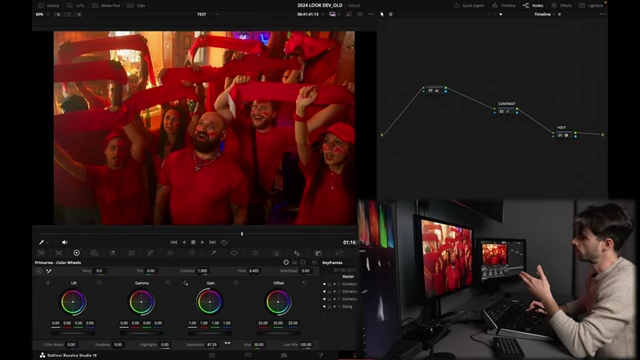This screenshot has width=640, height=360.
Task: Mute viewer audio with speaker icon
Action: click(x=64, y=242)
